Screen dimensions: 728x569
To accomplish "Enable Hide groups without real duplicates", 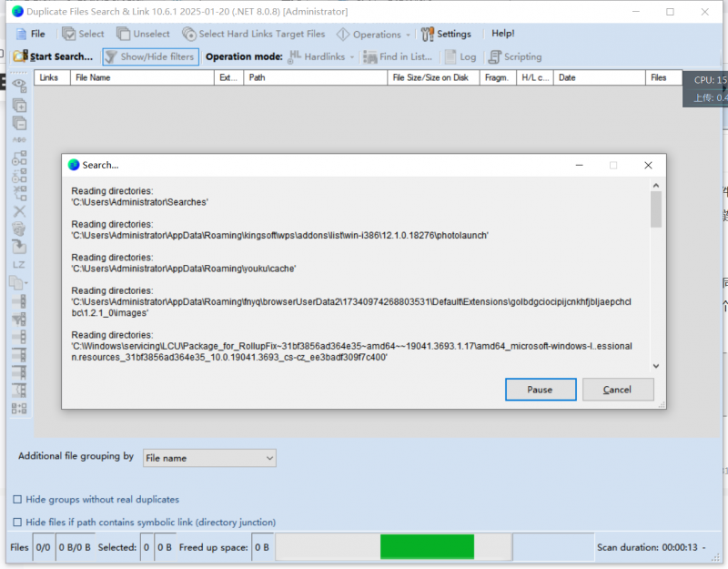I will point(15,499).
